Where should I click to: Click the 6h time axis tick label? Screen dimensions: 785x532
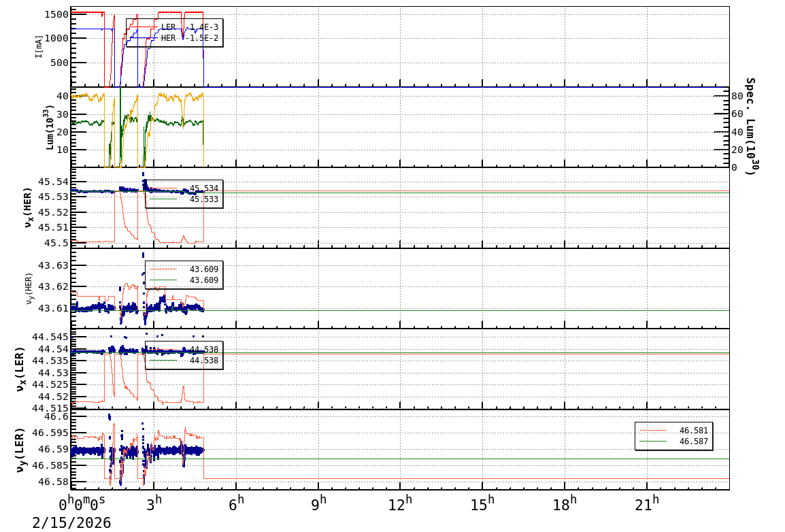236,503
